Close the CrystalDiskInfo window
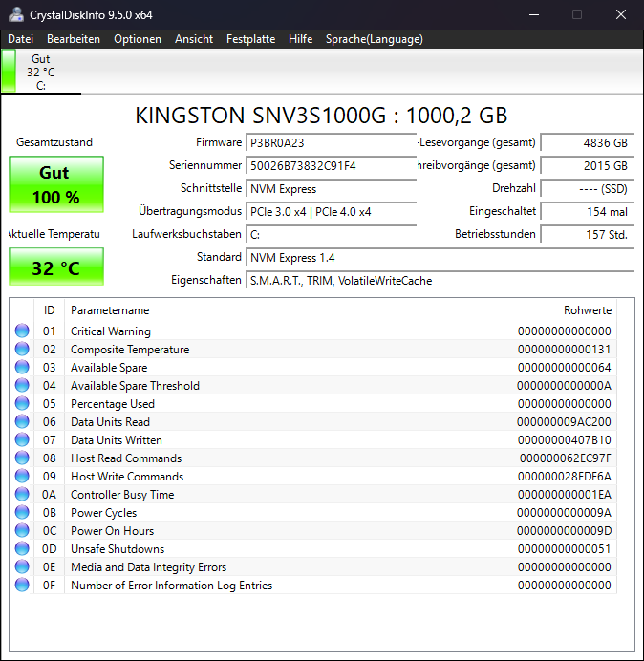Viewport: 644px width, 661px height. point(621,14)
